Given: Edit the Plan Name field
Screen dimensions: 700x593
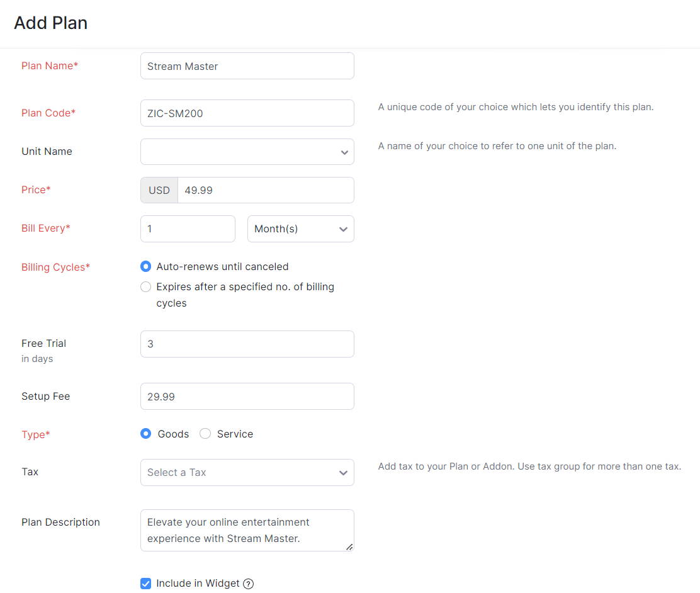Looking at the screenshot, I should [247, 65].
